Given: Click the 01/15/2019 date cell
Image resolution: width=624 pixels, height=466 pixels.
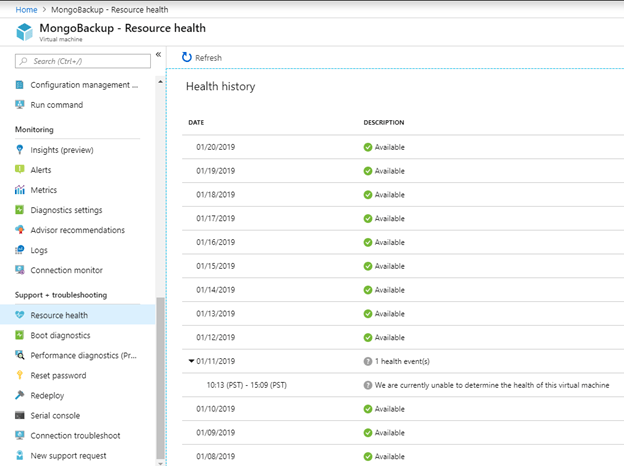Looking at the screenshot, I should pyautogui.click(x=216, y=266).
